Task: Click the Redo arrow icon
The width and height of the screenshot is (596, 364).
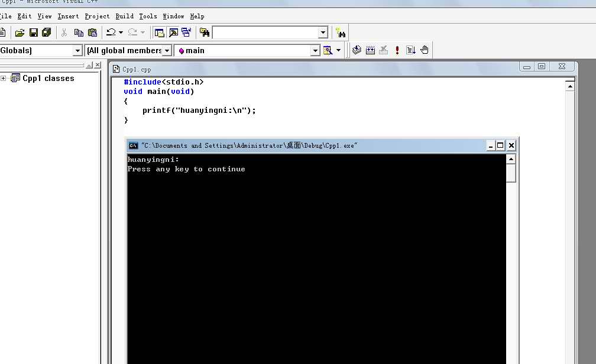Action: coord(132,32)
